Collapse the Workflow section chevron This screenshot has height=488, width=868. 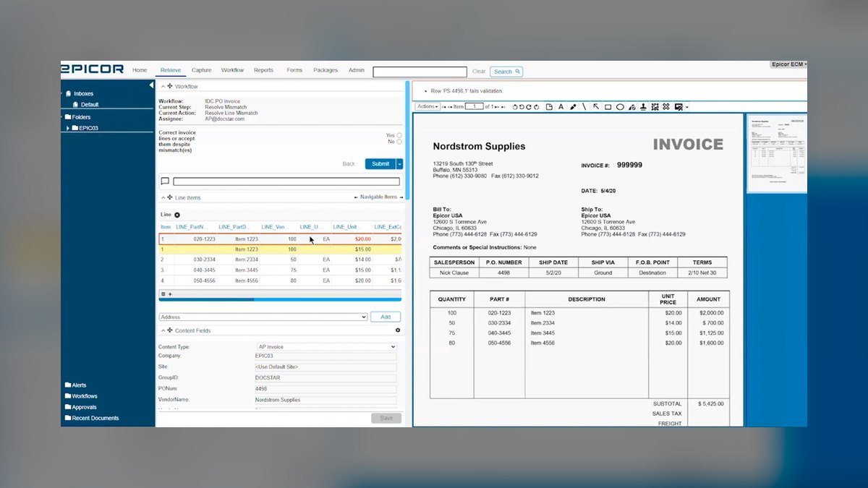point(162,86)
